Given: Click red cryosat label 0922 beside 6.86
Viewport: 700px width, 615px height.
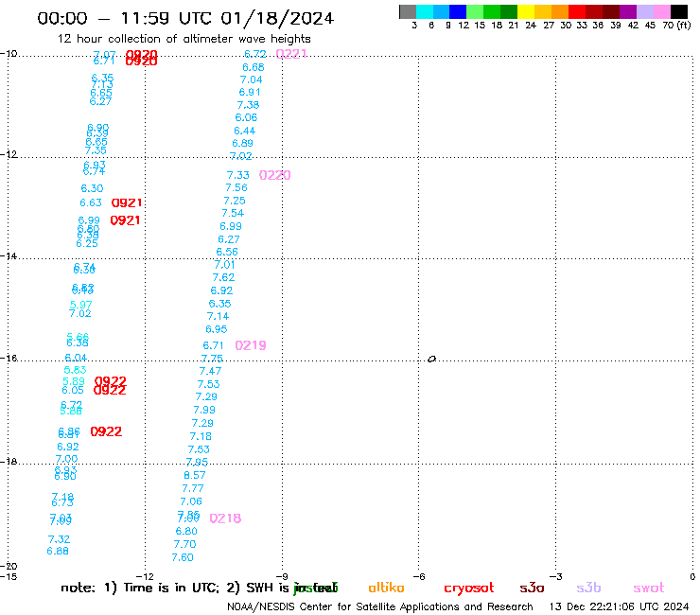Looking at the screenshot, I should coord(106,431).
